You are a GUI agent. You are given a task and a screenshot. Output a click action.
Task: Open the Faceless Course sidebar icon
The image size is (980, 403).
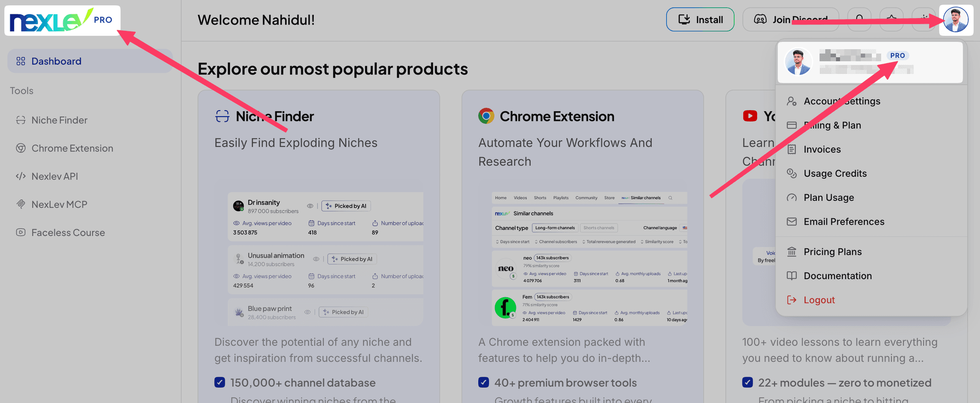coord(21,232)
